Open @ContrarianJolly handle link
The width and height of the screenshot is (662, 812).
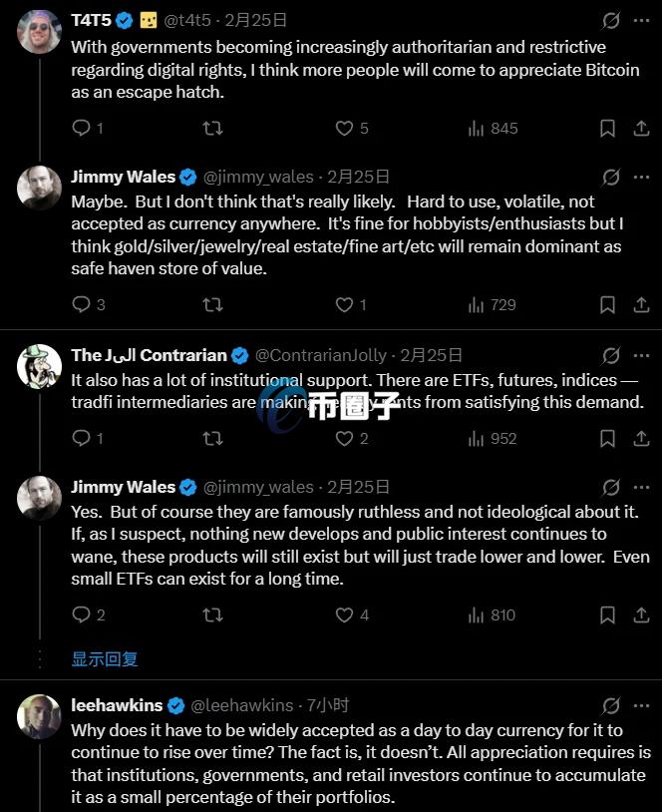coord(324,355)
